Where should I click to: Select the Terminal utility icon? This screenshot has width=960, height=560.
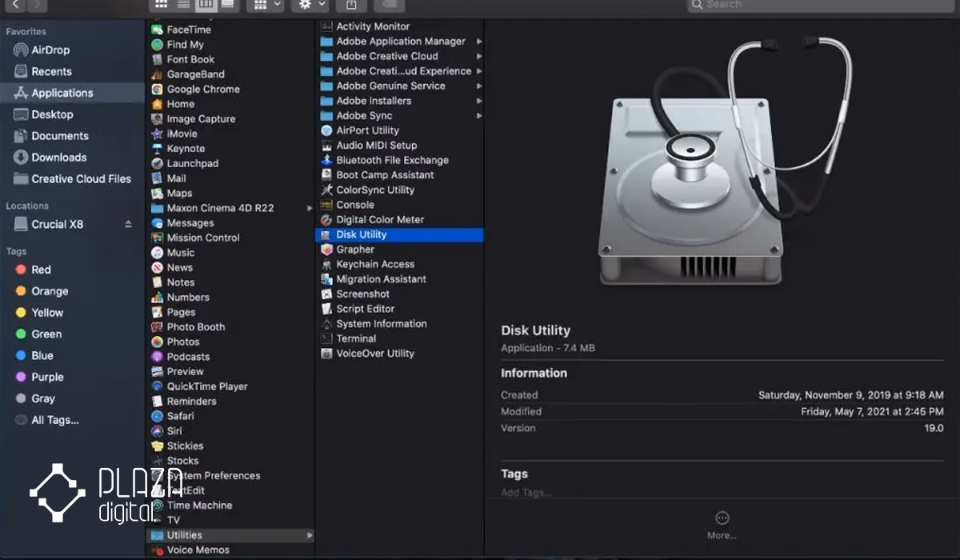pos(326,338)
